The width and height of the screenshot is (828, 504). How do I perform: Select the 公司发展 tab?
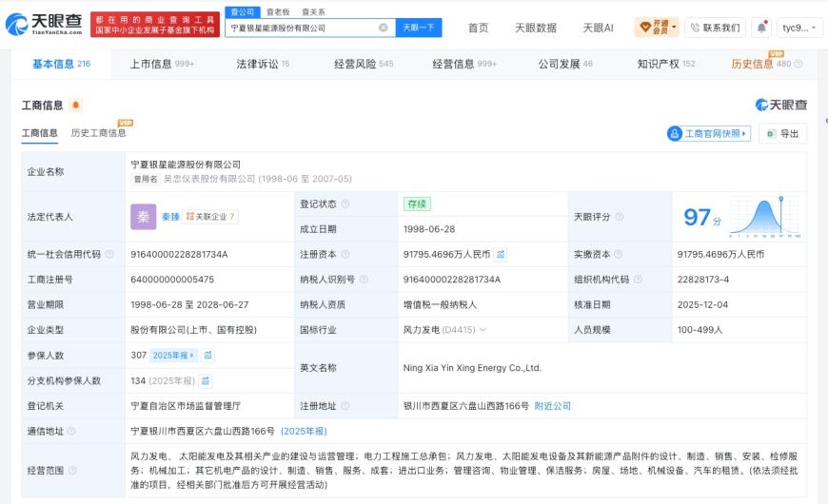pyautogui.click(x=565, y=64)
